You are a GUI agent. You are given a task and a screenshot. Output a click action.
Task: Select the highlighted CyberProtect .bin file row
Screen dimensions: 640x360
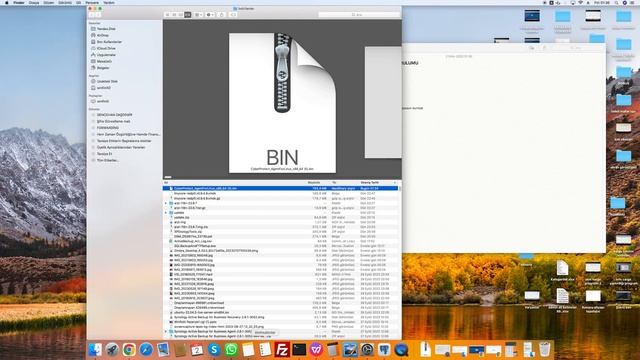[x=281, y=189]
